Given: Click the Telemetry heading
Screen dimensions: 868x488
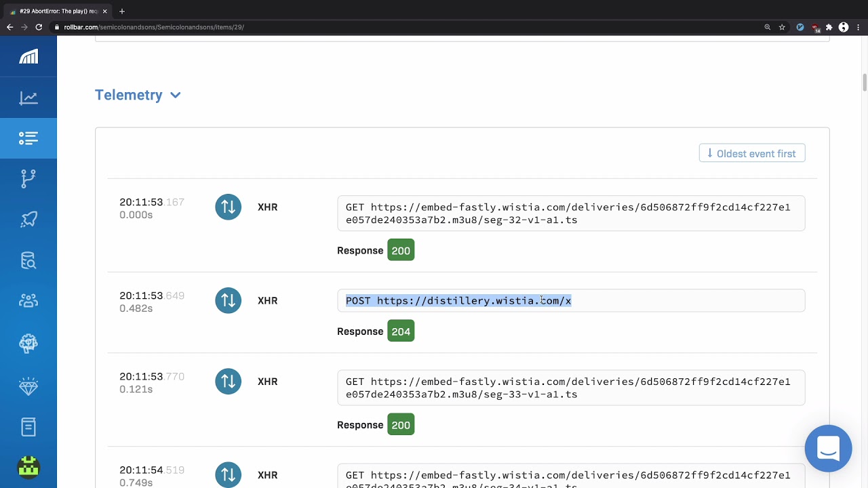Looking at the screenshot, I should (129, 95).
